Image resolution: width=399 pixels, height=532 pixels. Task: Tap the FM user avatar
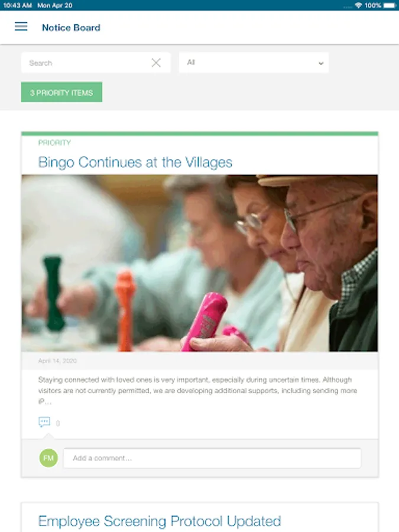48,458
